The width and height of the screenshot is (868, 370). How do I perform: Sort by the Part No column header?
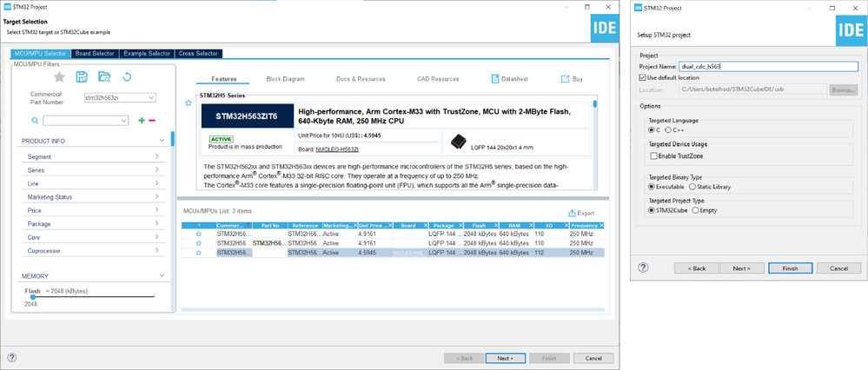(269, 226)
